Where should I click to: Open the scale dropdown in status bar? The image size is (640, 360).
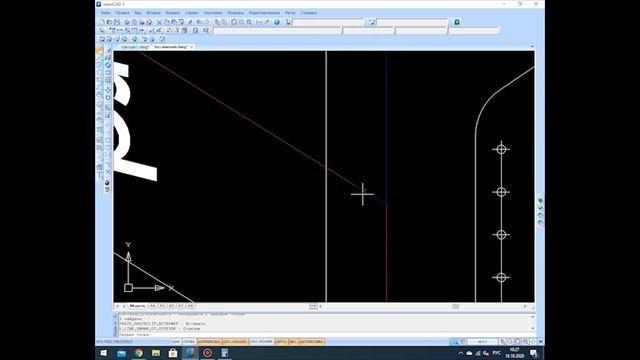click(482, 342)
